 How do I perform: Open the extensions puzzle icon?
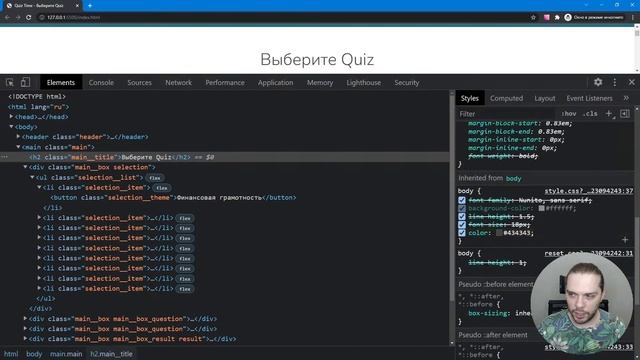pos(557,18)
